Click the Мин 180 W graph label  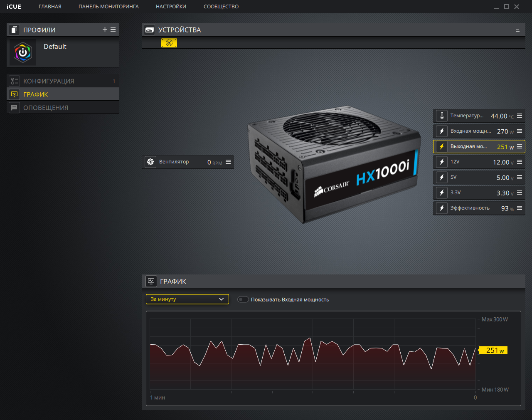pyautogui.click(x=495, y=390)
